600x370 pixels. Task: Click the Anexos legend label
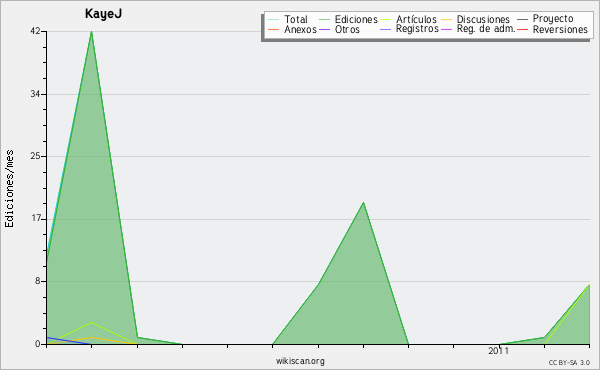[300, 29]
